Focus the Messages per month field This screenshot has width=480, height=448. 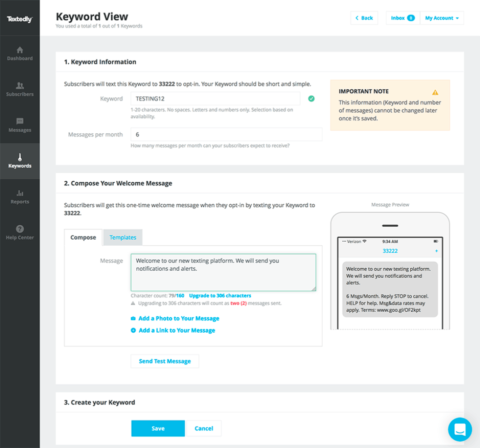click(226, 134)
